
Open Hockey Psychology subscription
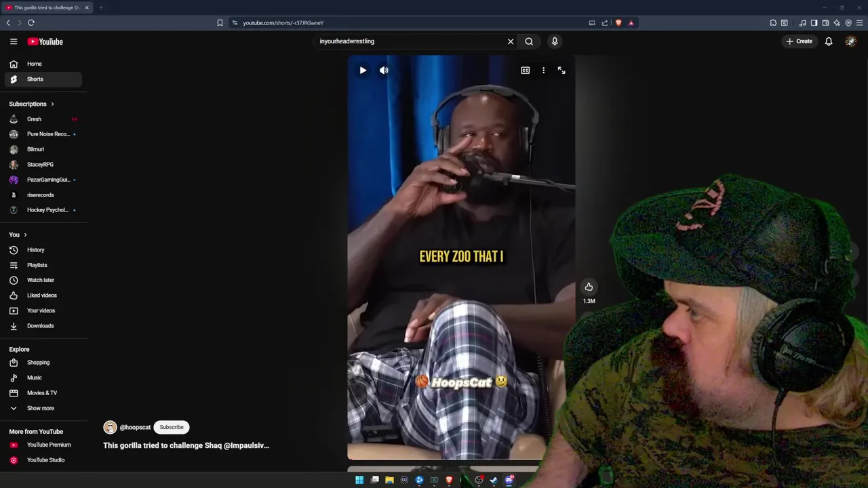pos(43,210)
